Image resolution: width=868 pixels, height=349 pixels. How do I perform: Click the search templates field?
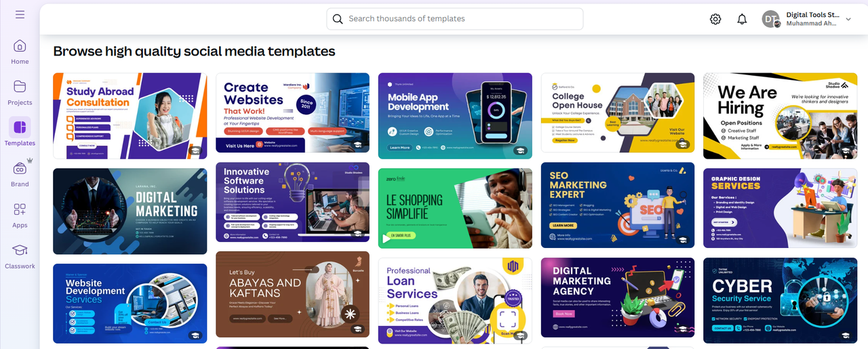pyautogui.click(x=455, y=19)
